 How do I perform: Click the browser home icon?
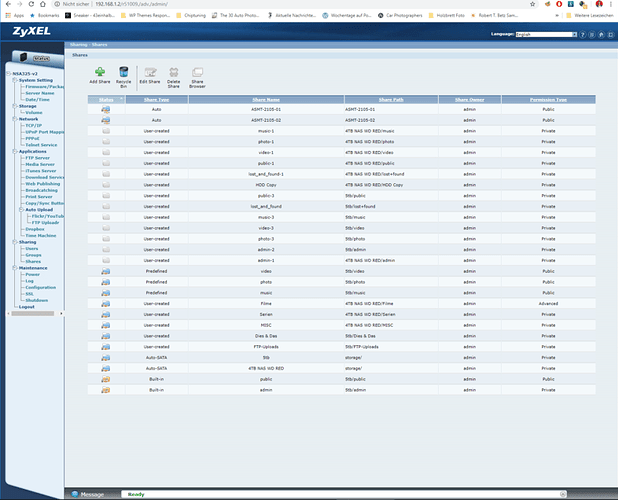point(43,4)
